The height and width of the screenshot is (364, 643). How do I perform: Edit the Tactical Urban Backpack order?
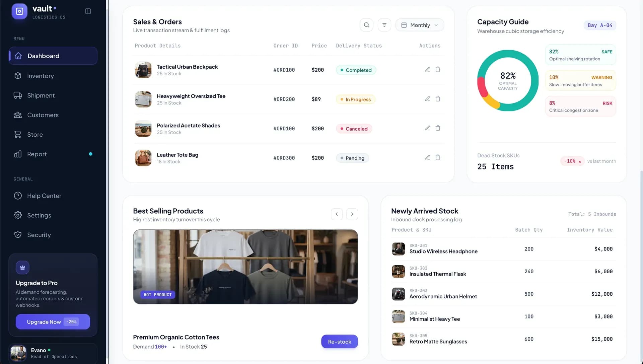tap(427, 70)
